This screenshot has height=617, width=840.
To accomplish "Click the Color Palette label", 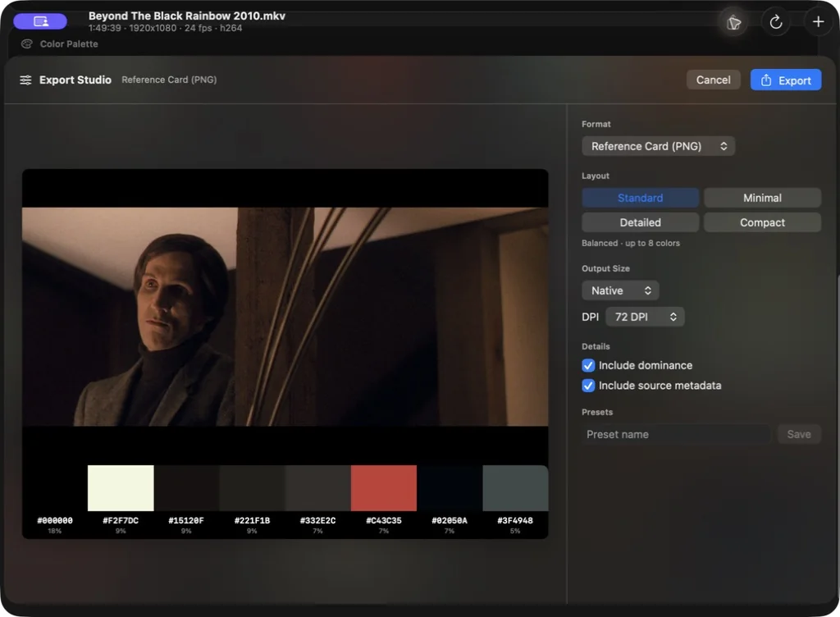I will [x=69, y=44].
